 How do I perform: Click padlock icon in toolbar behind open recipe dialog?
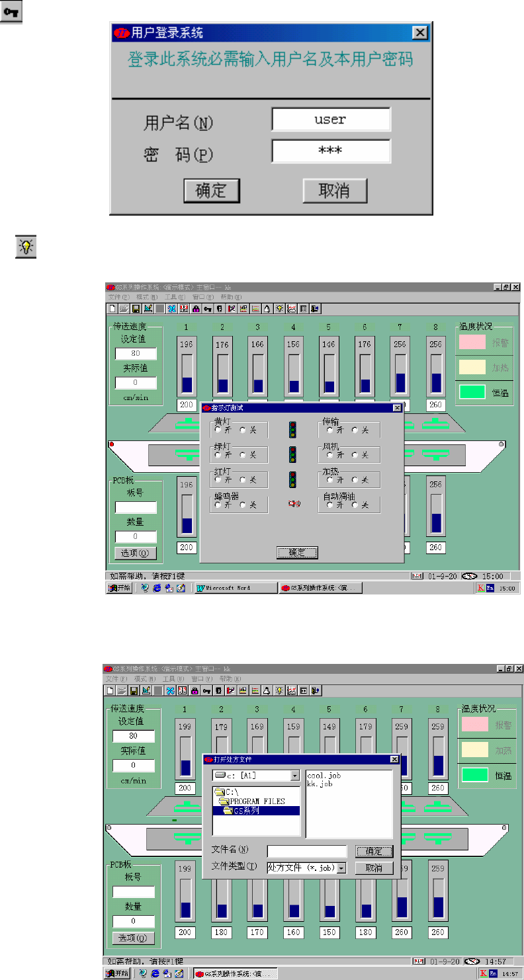coord(195,691)
